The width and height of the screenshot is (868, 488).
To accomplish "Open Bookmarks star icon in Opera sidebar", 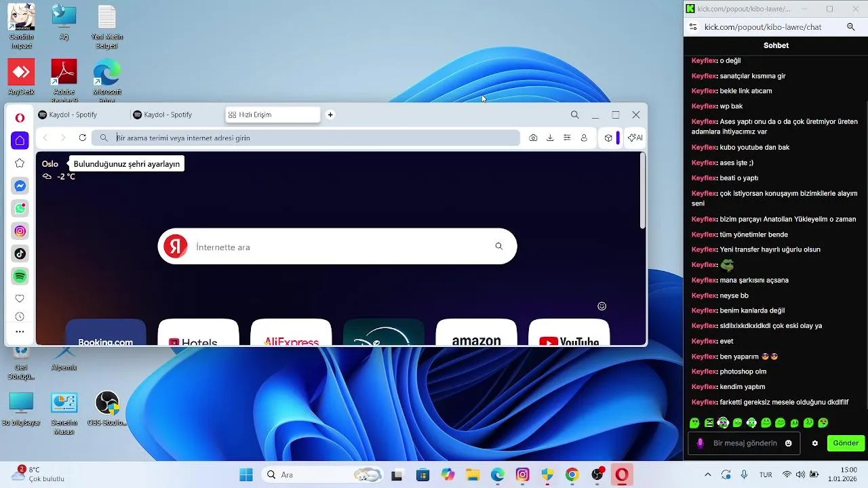I will [x=20, y=163].
